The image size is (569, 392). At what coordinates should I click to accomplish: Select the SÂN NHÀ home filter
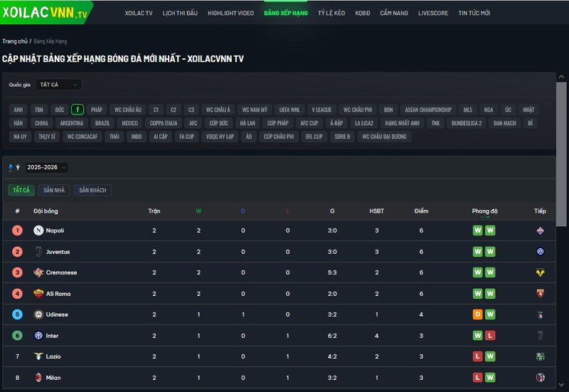(54, 190)
